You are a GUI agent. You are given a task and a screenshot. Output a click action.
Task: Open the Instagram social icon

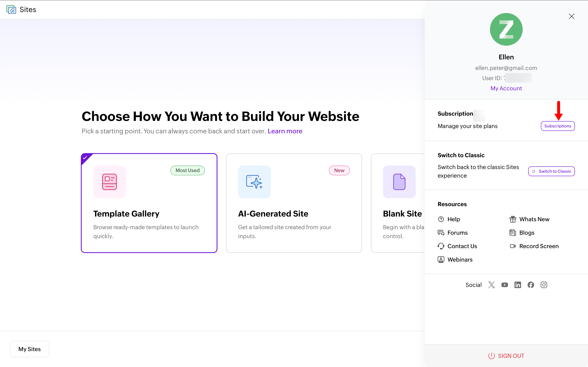[x=544, y=285]
